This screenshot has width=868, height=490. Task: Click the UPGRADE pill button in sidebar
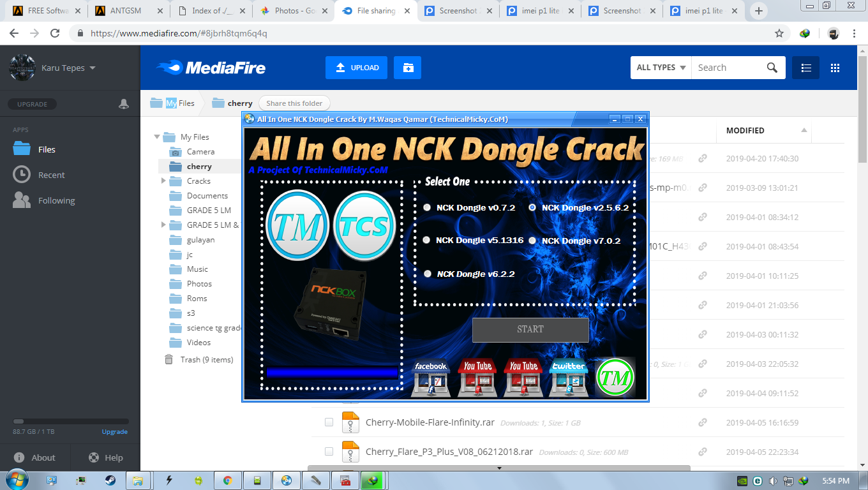click(32, 104)
